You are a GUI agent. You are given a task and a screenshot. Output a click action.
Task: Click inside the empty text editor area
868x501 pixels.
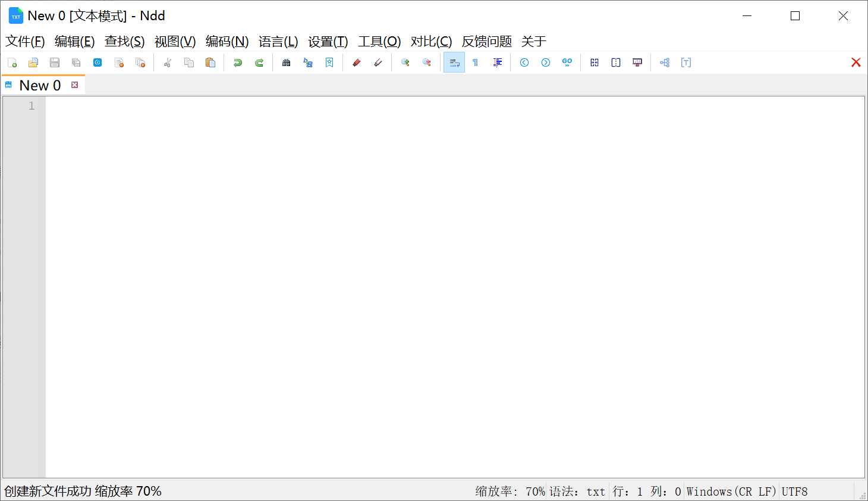click(452, 286)
